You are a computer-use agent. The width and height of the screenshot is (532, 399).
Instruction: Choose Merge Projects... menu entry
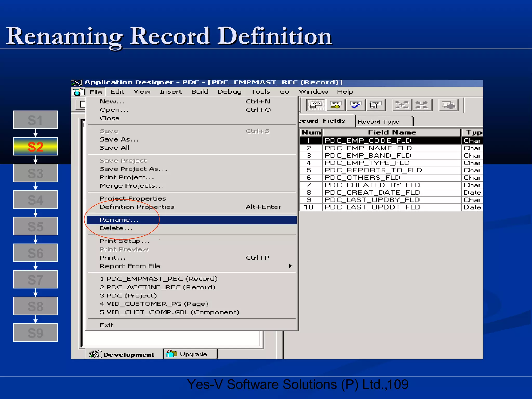(x=192, y=186)
